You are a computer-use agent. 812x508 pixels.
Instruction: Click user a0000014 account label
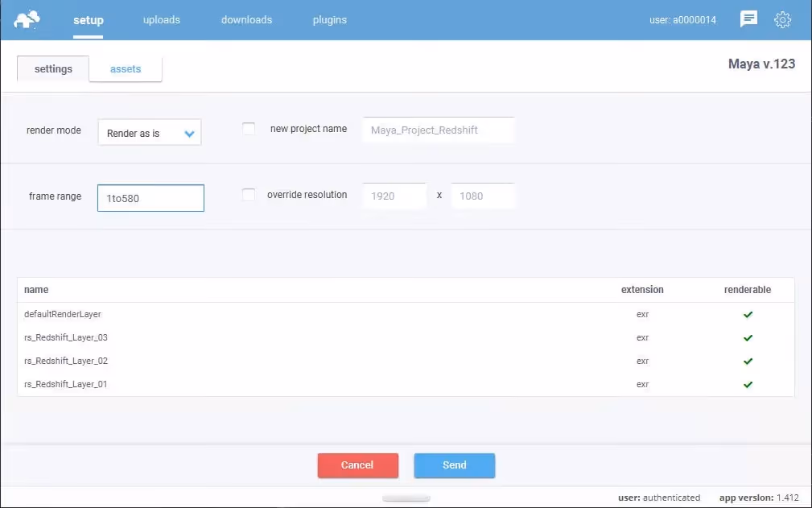click(x=682, y=19)
